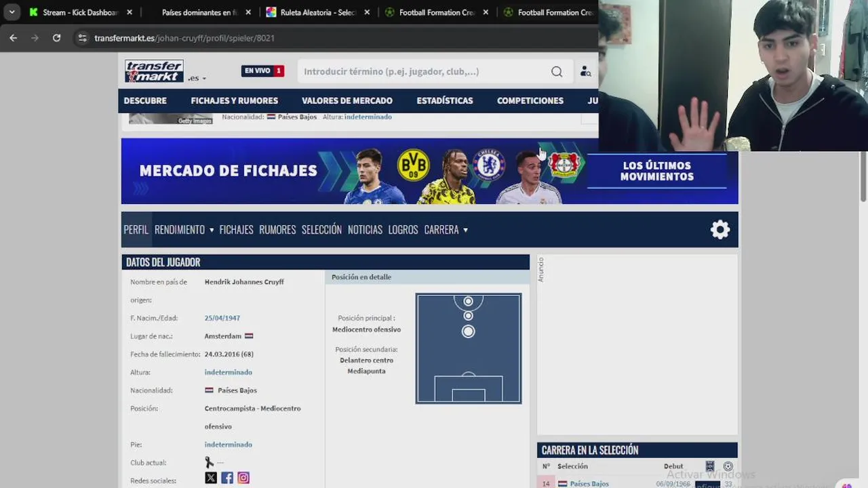
Task: Switch to the Países dominantes tab
Action: pos(199,12)
